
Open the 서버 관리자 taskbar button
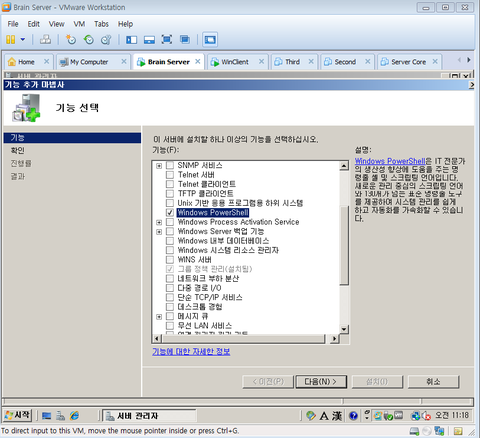(x=149, y=416)
